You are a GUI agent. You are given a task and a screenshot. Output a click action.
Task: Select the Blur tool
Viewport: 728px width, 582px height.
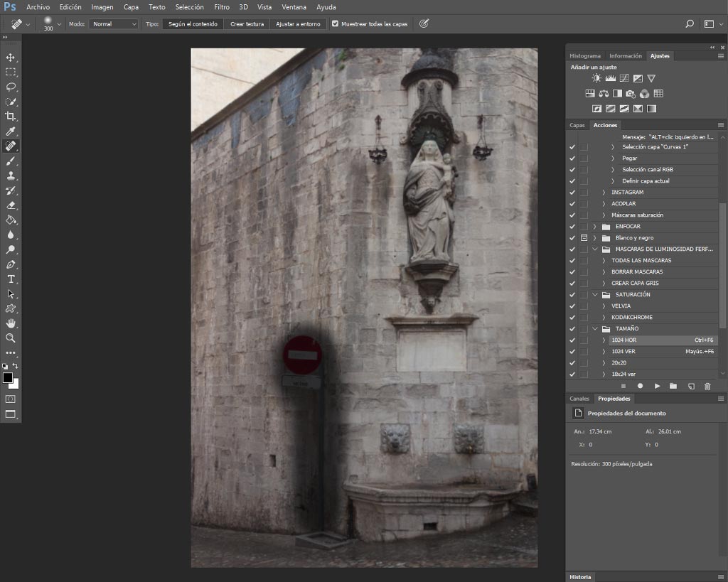click(10, 235)
